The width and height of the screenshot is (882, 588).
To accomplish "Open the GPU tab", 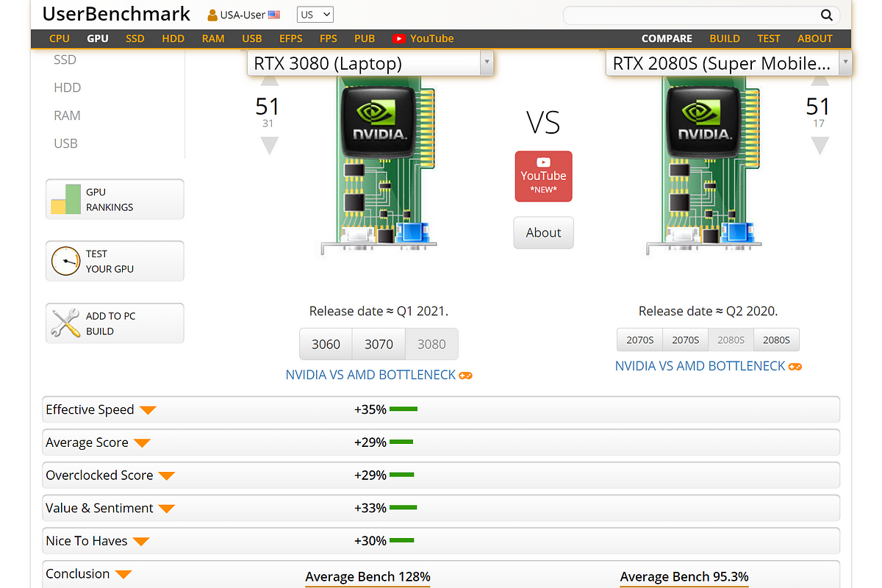I will 97,38.
